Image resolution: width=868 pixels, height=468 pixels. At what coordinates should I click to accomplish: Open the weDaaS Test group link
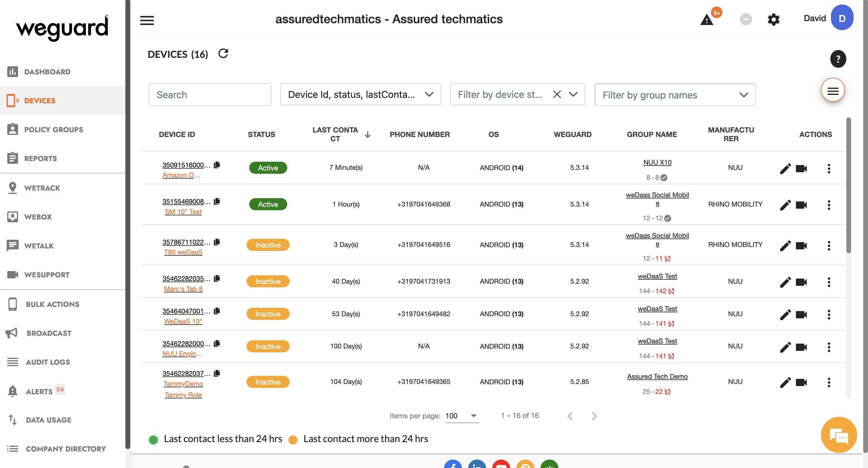pyautogui.click(x=657, y=276)
